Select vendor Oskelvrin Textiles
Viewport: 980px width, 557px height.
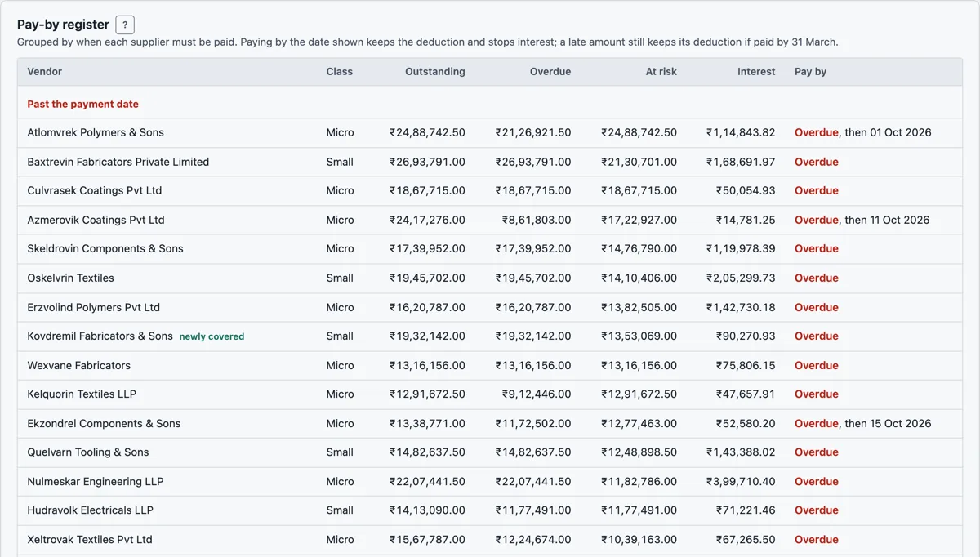[x=71, y=278]
